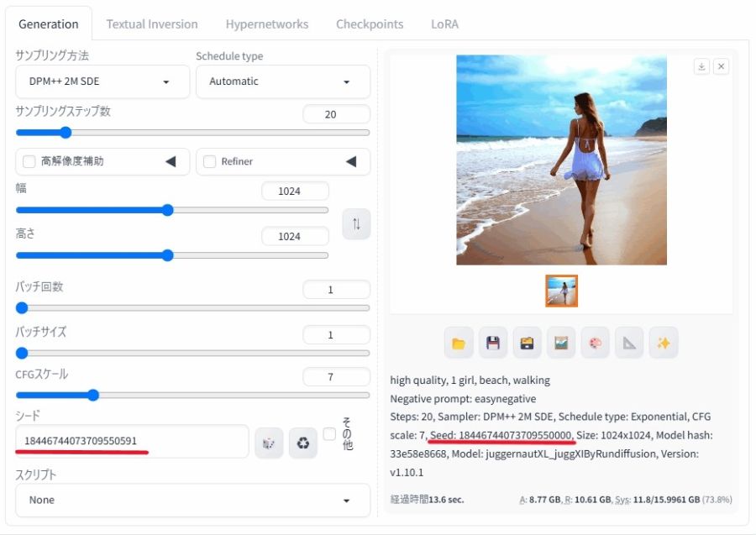Adjust the バッチ回数 slider
The height and width of the screenshot is (535, 756).
[193, 308]
